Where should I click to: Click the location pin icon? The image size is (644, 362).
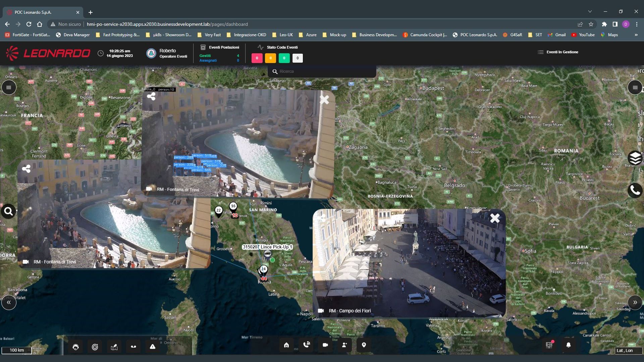click(x=364, y=345)
